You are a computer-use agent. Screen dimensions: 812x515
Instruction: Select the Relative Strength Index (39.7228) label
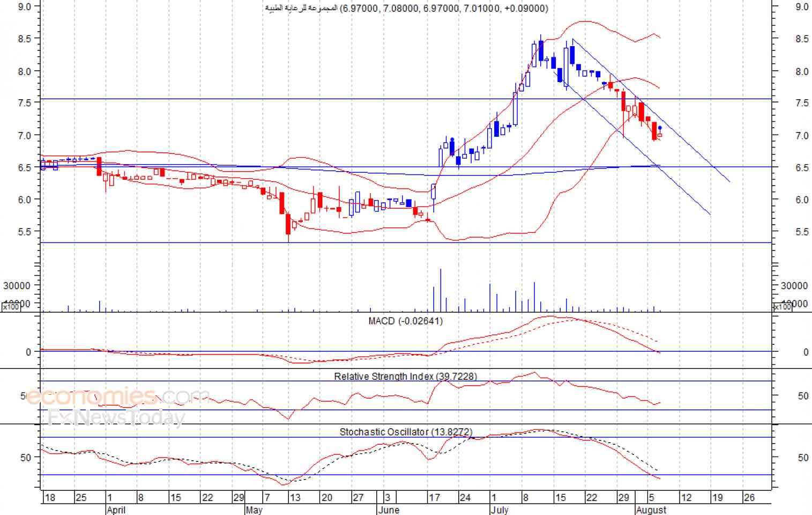pyautogui.click(x=406, y=377)
